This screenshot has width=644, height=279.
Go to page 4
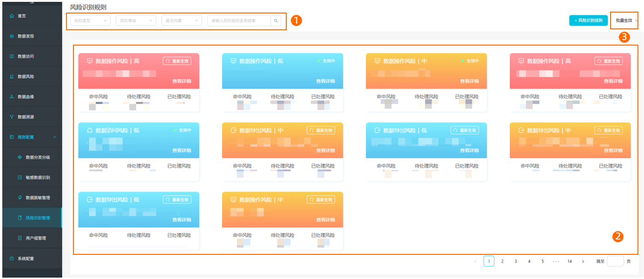(x=529, y=261)
